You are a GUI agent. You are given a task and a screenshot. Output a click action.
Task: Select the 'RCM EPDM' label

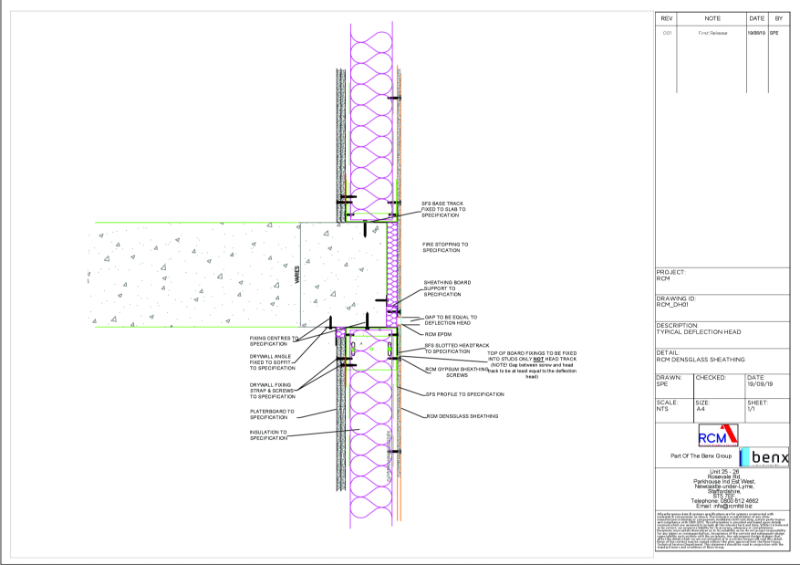438,335
